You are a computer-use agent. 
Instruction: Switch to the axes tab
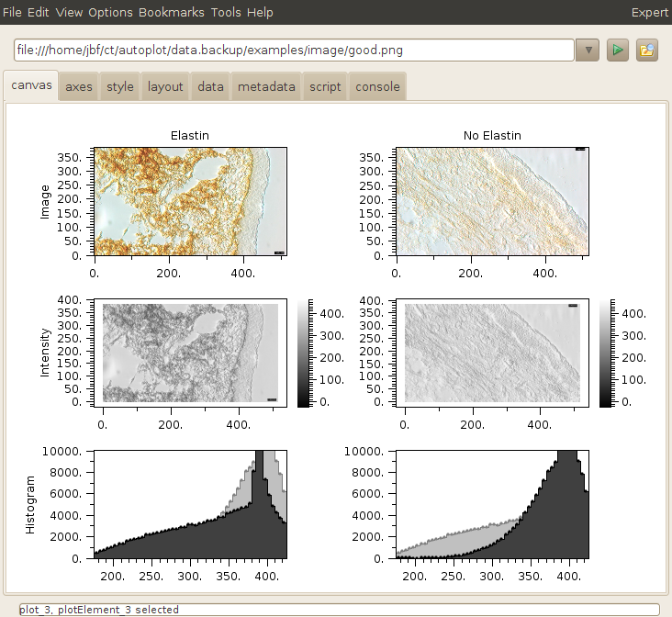pyautogui.click(x=79, y=87)
